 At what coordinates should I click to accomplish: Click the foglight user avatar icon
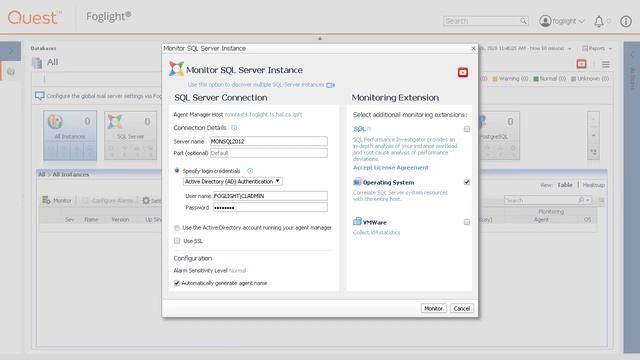[x=545, y=21]
